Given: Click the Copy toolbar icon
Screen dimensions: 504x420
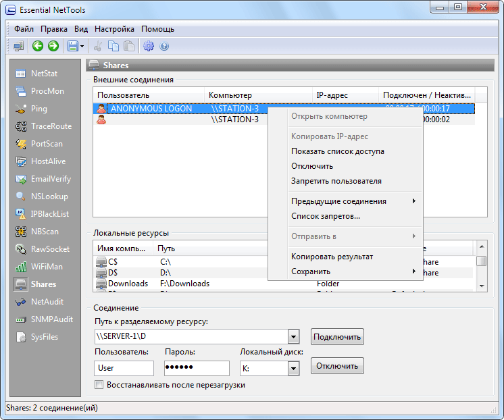Looking at the screenshot, I should pyautogui.click(x=113, y=47).
